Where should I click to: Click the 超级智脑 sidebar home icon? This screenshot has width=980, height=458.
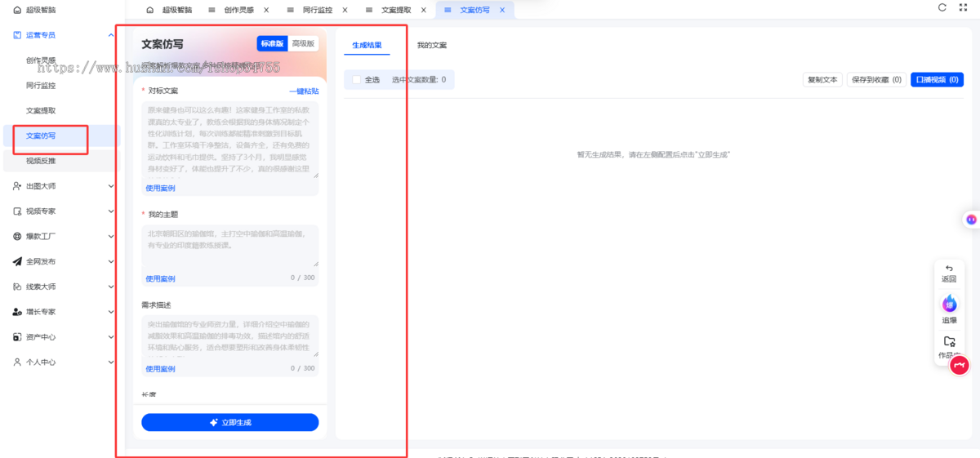[x=17, y=10]
